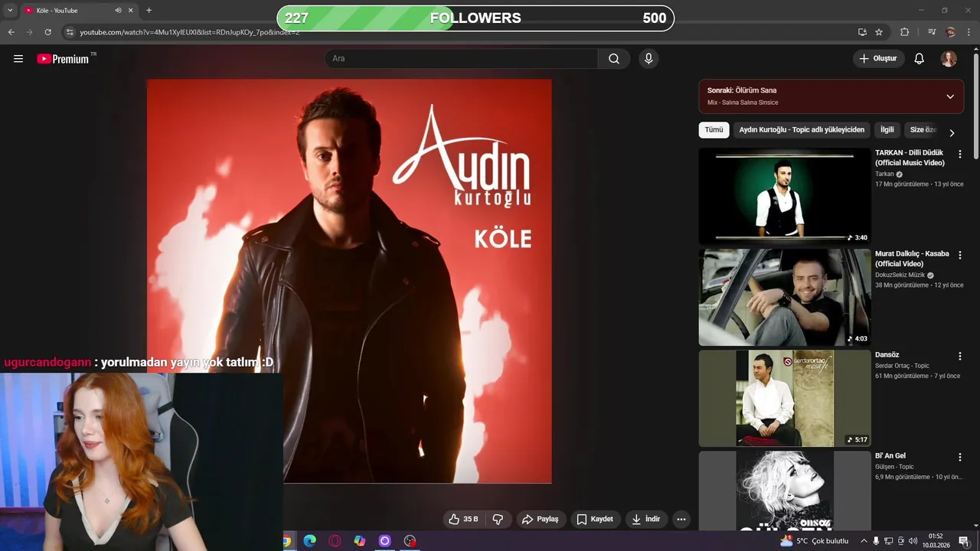The image size is (980, 551).
Task: Open a new browser tab
Action: pyautogui.click(x=149, y=11)
